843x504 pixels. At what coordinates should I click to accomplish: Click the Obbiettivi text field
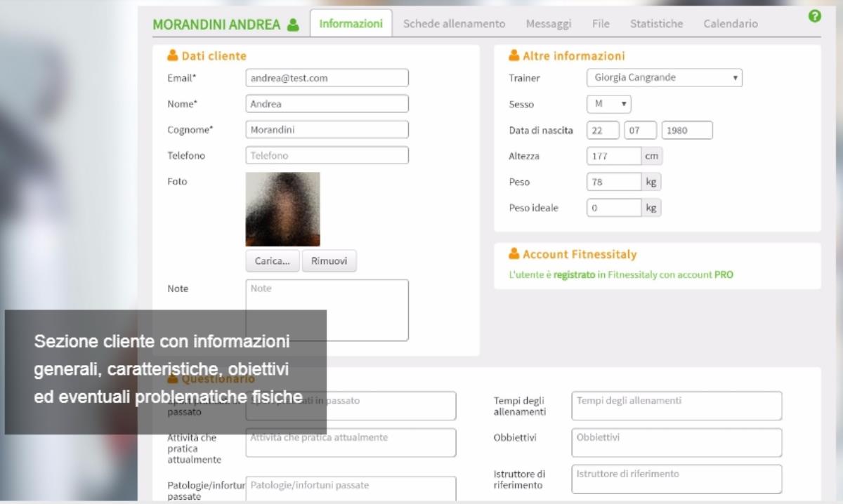coord(676,442)
